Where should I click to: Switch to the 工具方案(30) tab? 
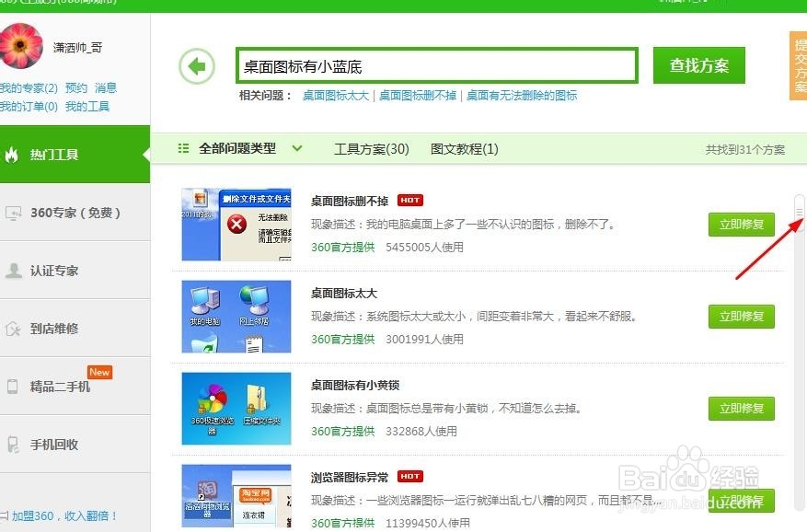372,149
